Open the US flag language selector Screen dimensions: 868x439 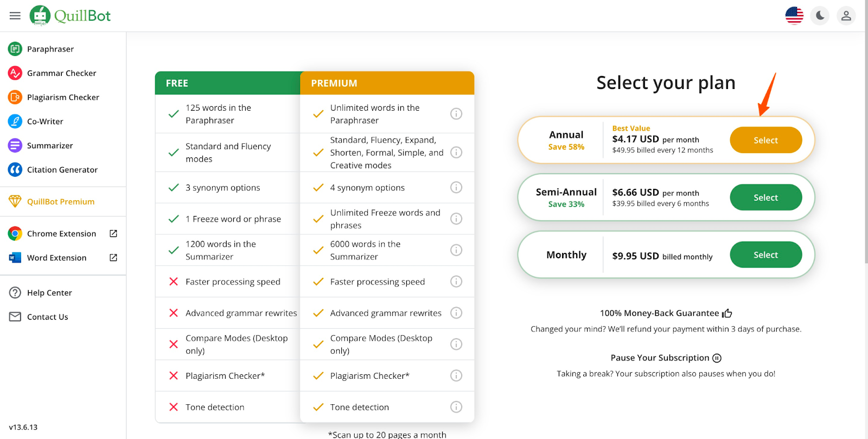794,16
